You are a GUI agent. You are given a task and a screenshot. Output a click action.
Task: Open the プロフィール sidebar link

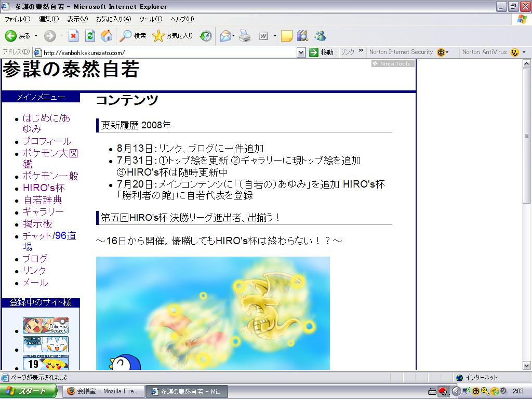47,141
